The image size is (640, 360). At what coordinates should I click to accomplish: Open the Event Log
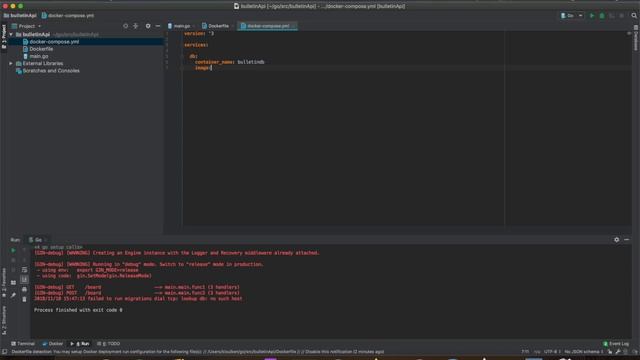616,344
